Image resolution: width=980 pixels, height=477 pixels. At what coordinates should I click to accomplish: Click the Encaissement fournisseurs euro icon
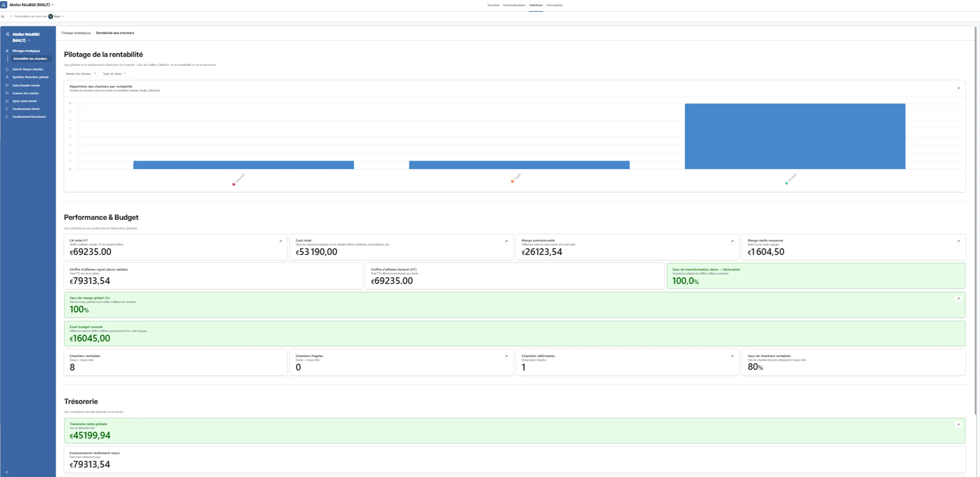(7, 116)
